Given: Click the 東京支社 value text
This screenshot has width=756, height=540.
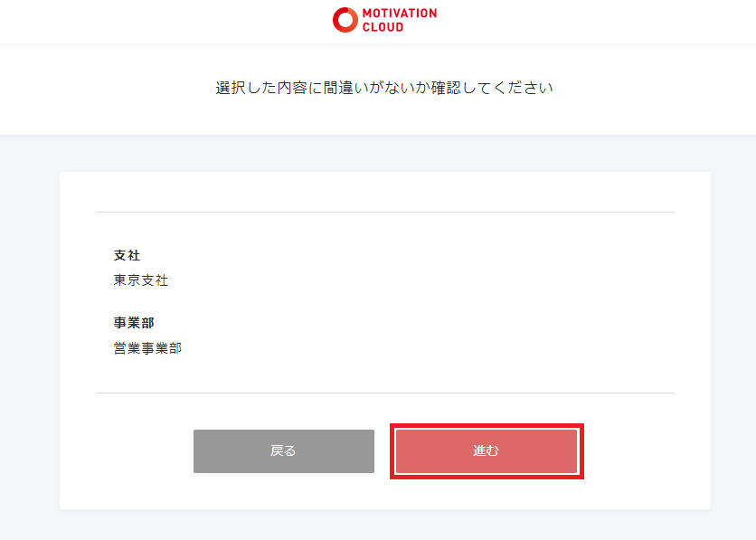Looking at the screenshot, I should point(141,280).
